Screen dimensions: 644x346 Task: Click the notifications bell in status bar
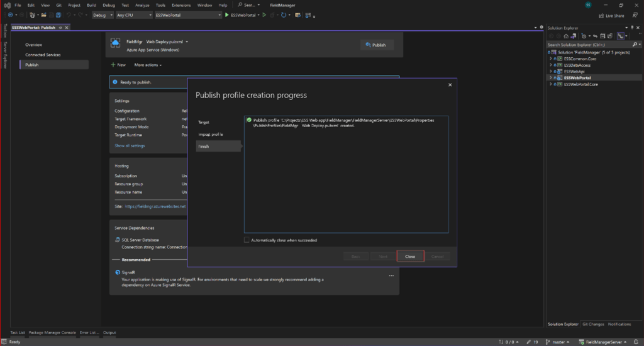(636, 342)
